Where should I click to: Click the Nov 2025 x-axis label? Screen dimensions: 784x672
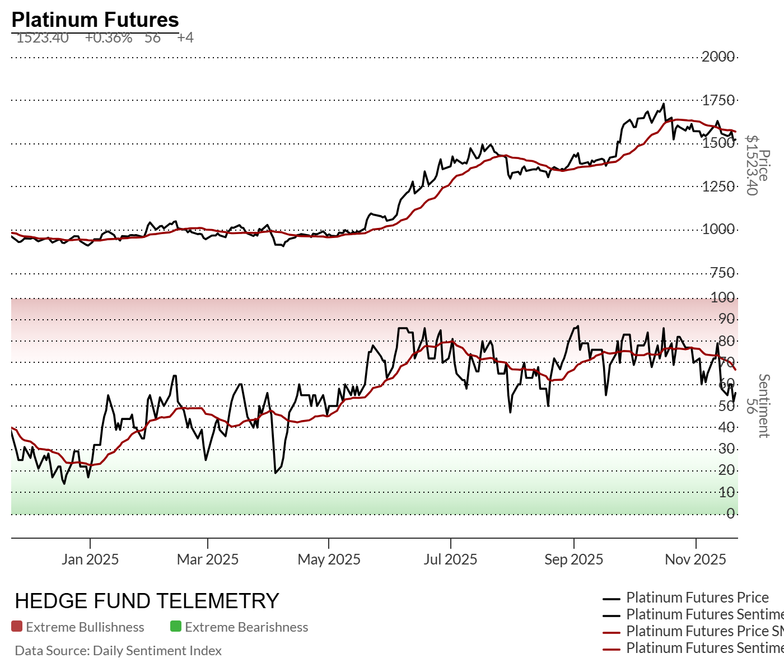(x=695, y=559)
